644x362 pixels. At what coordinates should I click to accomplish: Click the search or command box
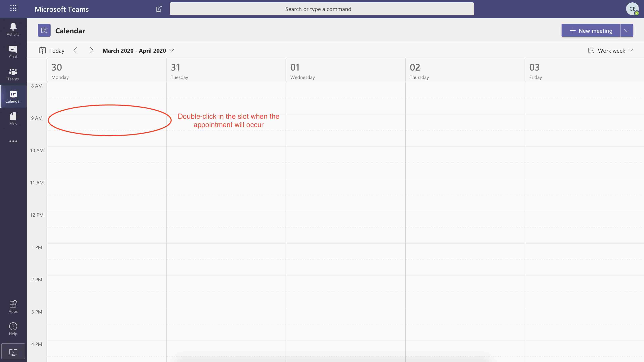click(322, 9)
